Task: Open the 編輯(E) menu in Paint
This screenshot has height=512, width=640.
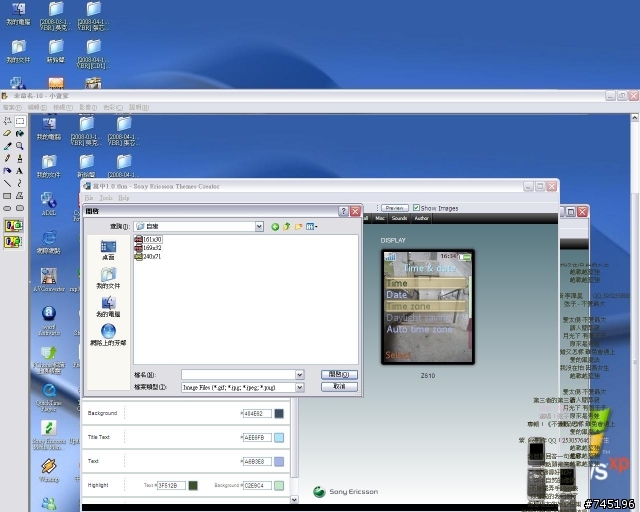Action: 37,107
